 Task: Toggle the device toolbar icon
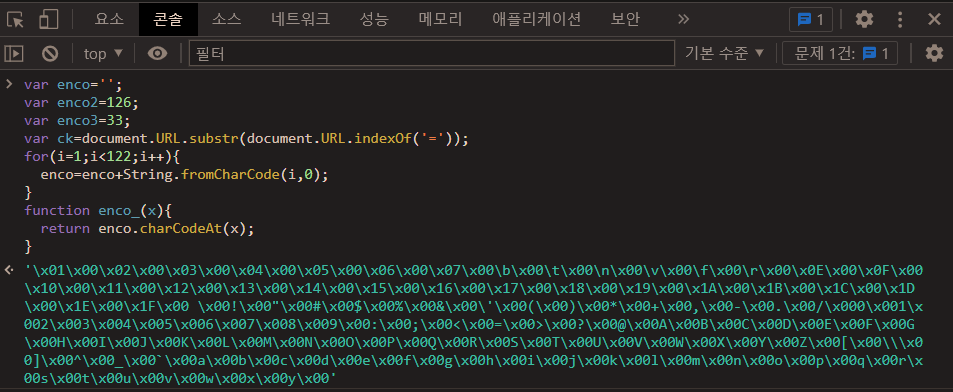(x=48, y=19)
